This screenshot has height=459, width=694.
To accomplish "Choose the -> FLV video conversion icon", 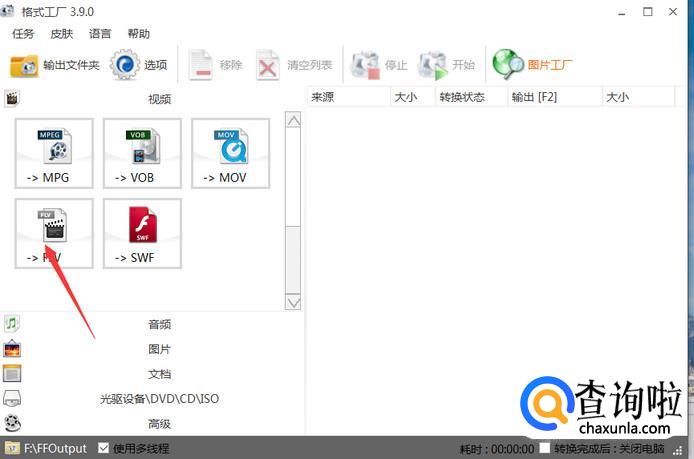I will (x=54, y=233).
